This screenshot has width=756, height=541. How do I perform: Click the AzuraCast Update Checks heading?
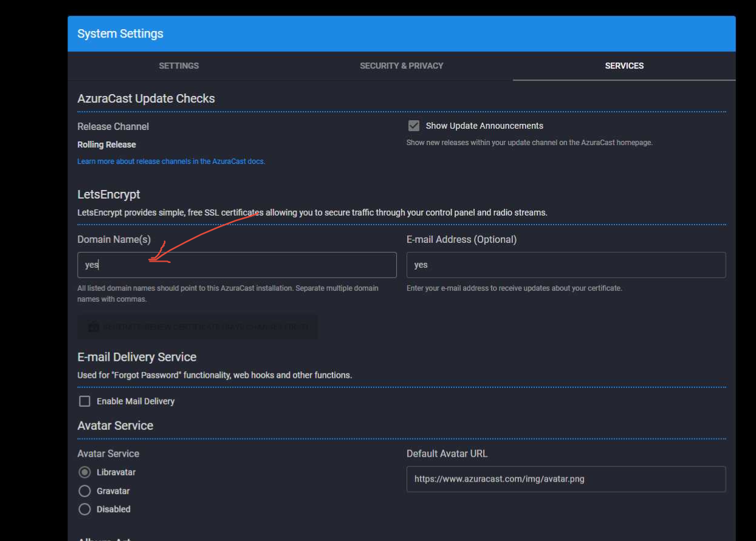click(146, 98)
